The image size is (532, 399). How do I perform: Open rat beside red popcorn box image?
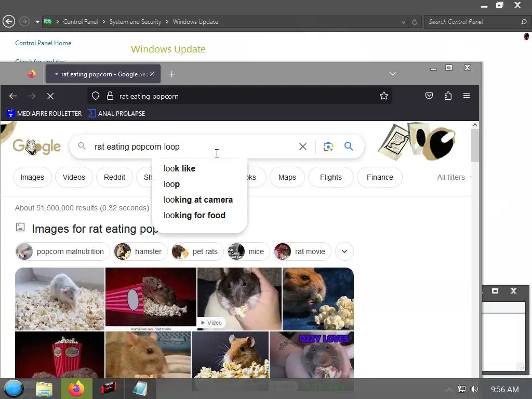[151, 299]
